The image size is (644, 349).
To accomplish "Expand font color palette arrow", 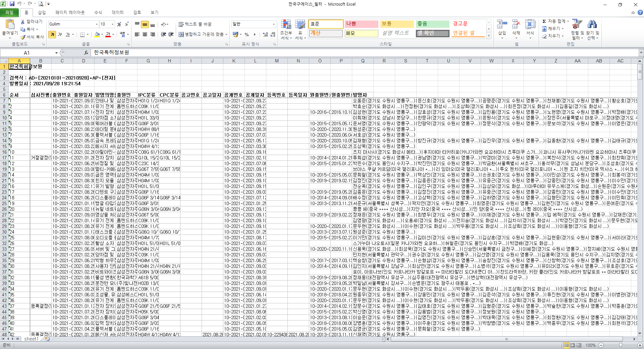I will click(113, 35).
